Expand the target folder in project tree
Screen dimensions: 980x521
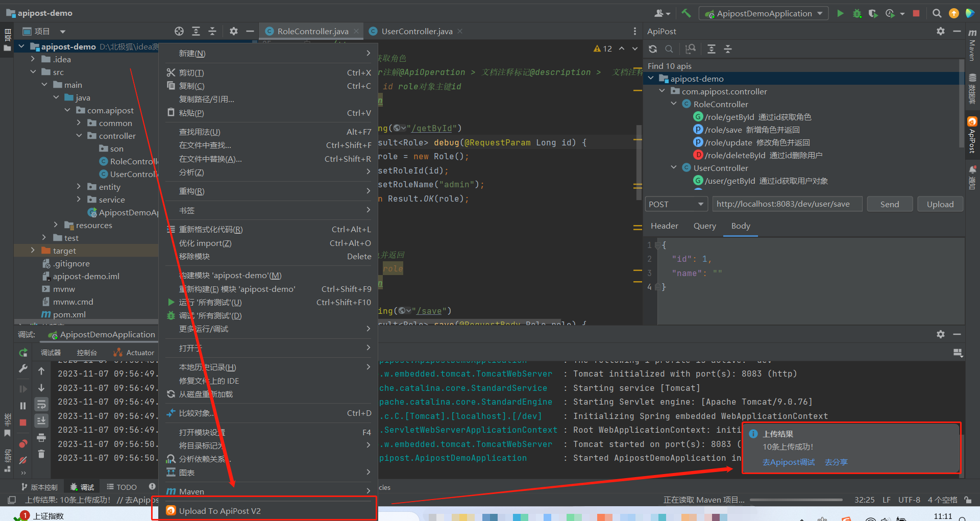[33, 251]
